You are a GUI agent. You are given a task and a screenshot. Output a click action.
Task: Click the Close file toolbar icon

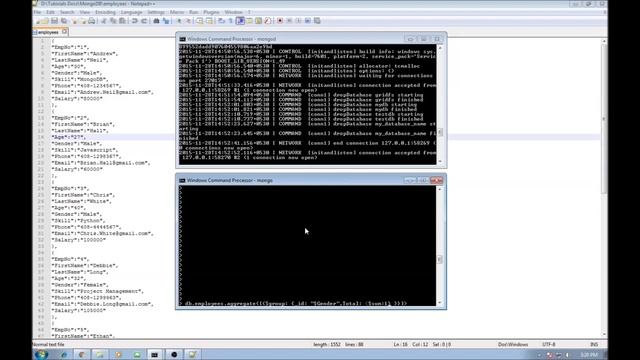pos(74,21)
